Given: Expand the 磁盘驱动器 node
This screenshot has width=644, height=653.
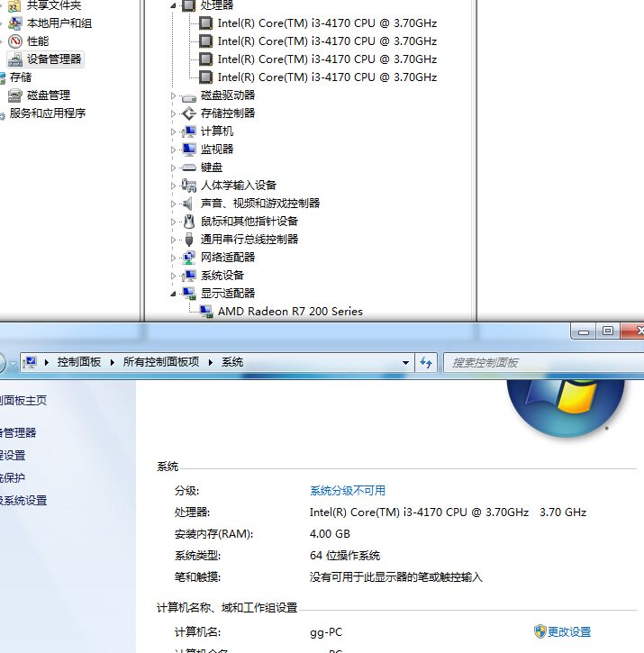Looking at the screenshot, I should click(x=173, y=95).
